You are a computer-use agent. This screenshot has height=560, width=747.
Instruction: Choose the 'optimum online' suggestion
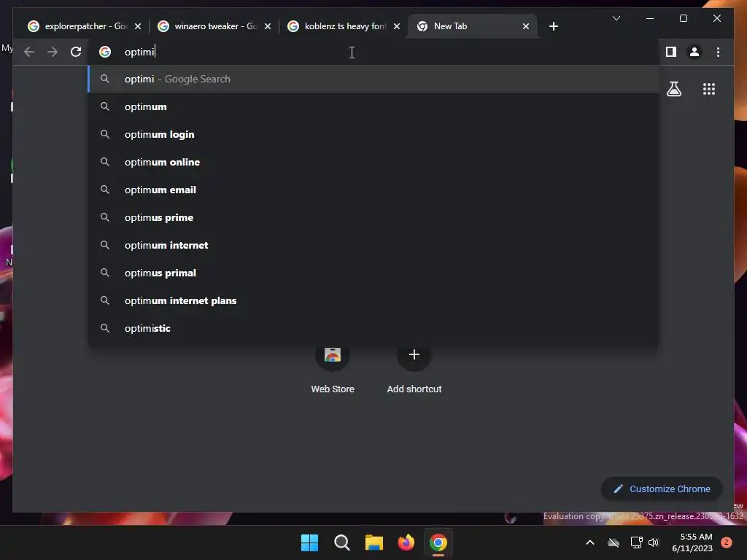click(x=373, y=162)
